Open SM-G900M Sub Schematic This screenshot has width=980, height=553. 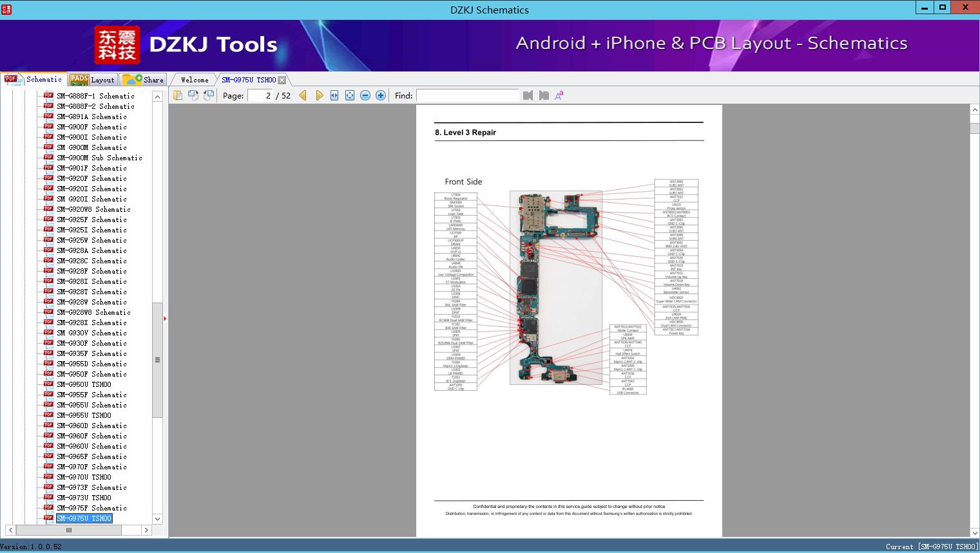(99, 158)
